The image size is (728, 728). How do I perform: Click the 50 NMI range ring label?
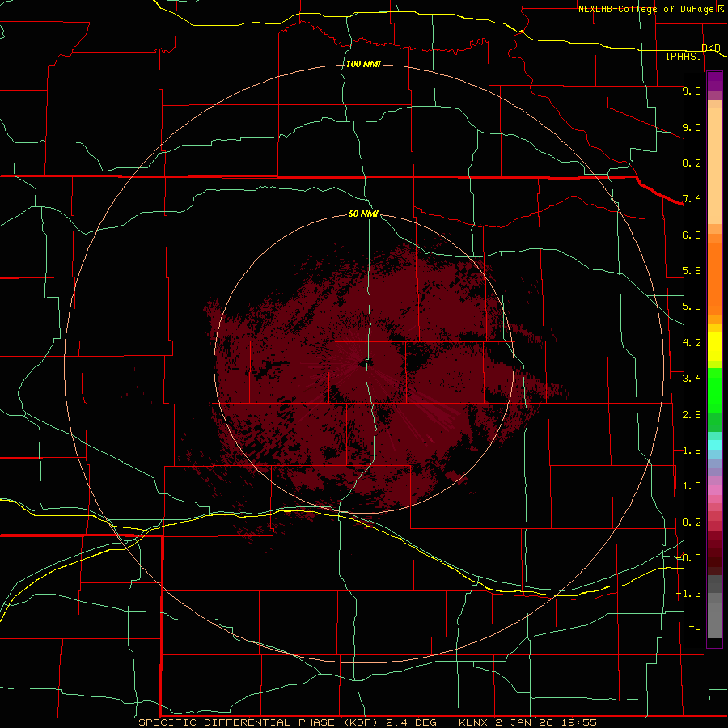[363, 214]
